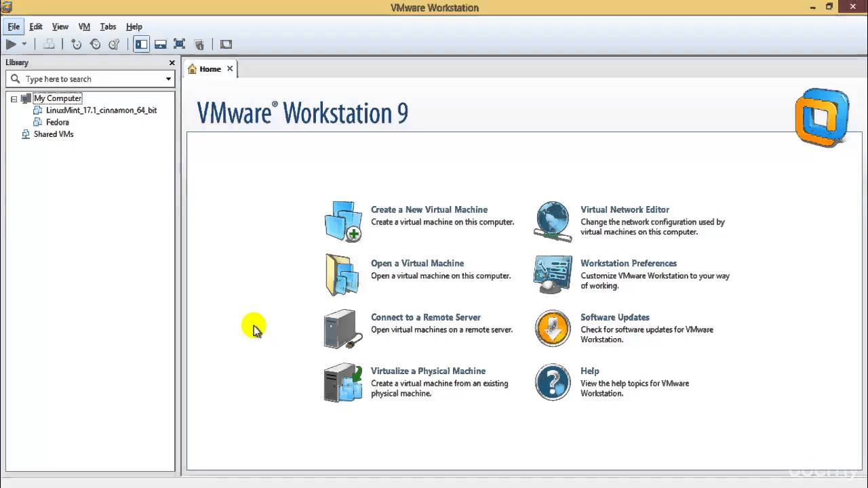Toggle the thumbnail bar toolbar button
The width and height of the screenshot is (868, 488).
(x=161, y=44)
